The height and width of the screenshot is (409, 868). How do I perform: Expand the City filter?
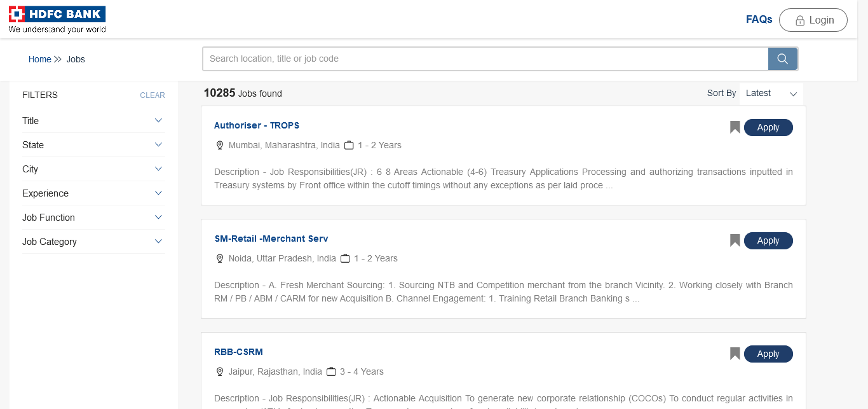[x=158, y=169]
